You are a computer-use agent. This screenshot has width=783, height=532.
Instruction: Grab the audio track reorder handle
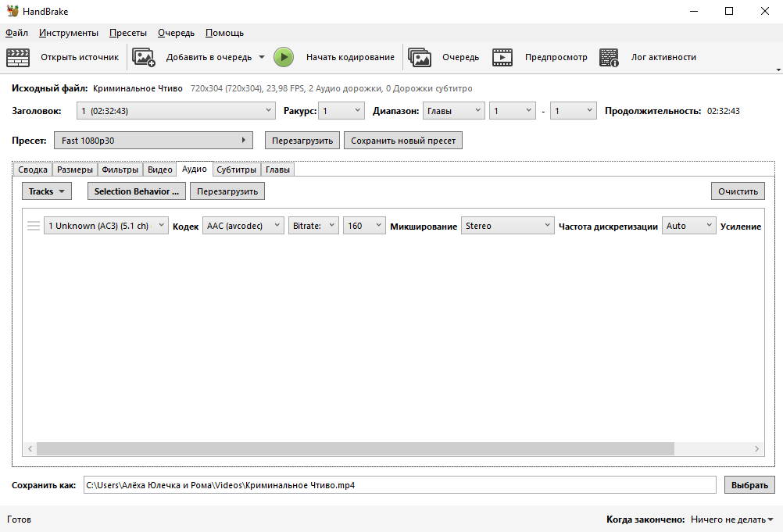pyautogui.click(x=34, y=226)
